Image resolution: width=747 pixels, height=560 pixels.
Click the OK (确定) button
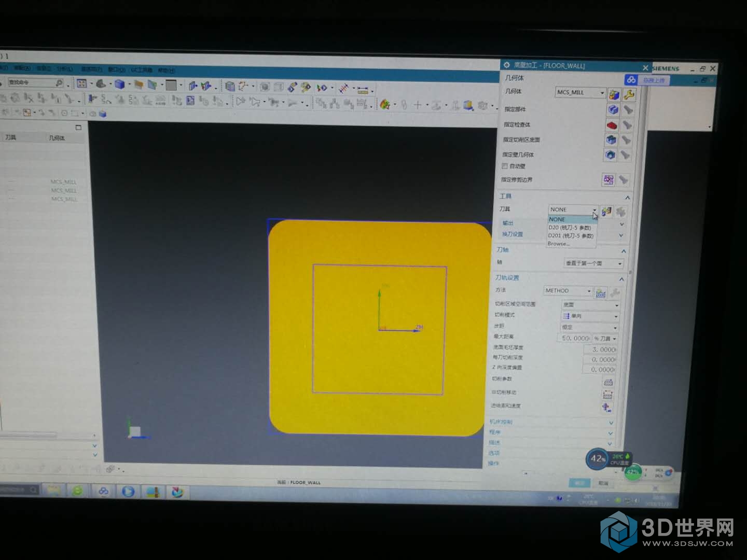pos(579,483)
